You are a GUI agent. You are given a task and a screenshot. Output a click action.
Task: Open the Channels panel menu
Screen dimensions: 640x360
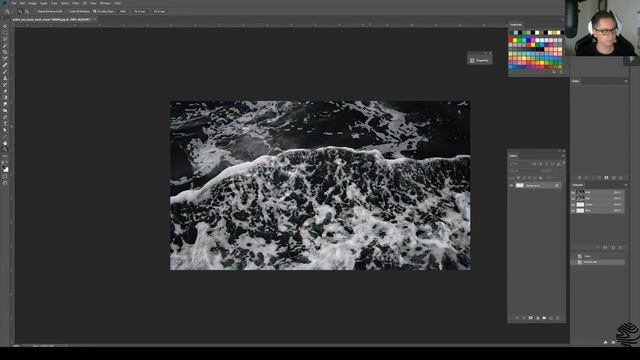tap(626, 185)
